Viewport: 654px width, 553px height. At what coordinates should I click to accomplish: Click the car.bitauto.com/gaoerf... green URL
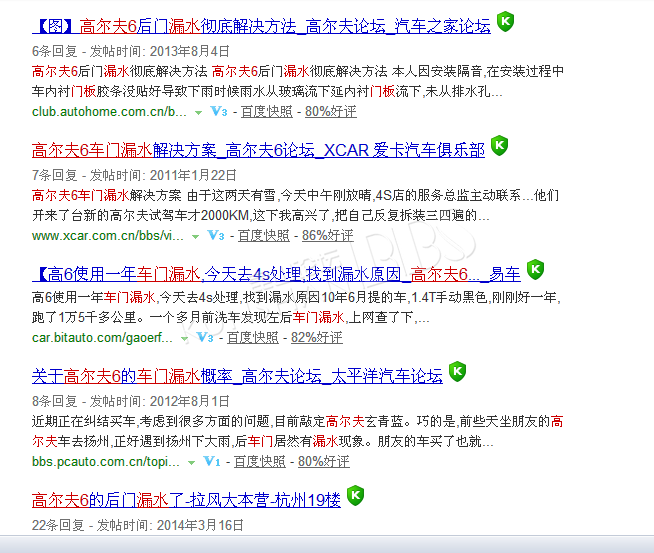tap(102, 337)
